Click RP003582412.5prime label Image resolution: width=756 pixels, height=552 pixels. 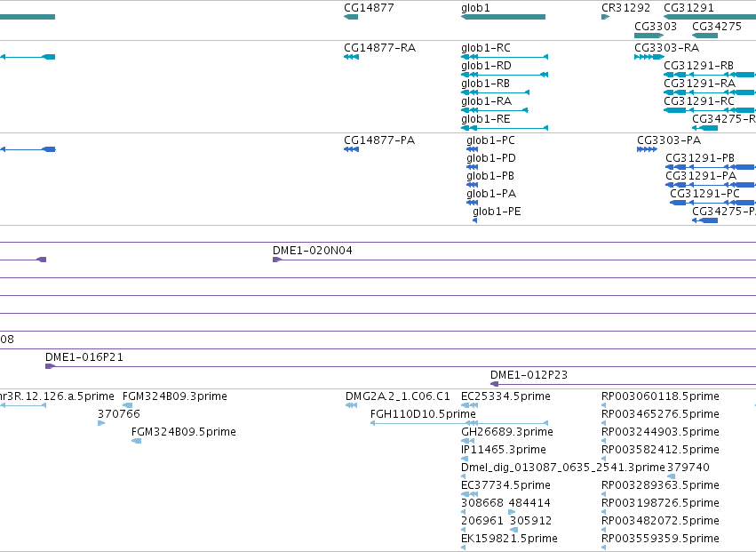tap(661, 450)
